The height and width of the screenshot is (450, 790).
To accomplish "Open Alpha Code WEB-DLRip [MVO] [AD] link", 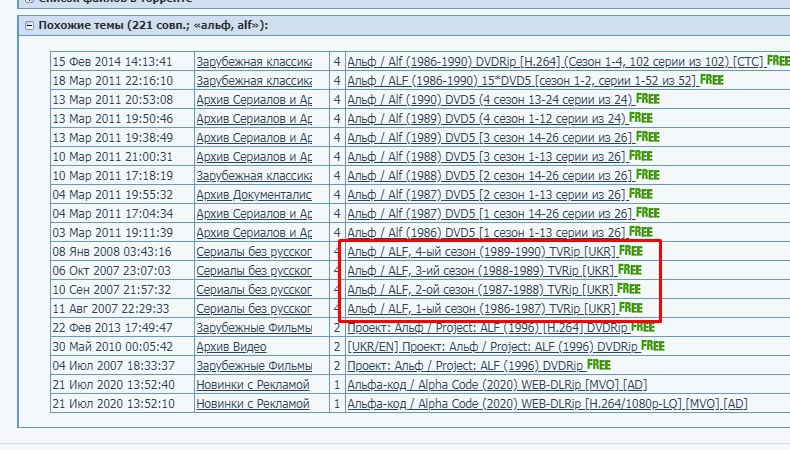I will coord(497,384).
